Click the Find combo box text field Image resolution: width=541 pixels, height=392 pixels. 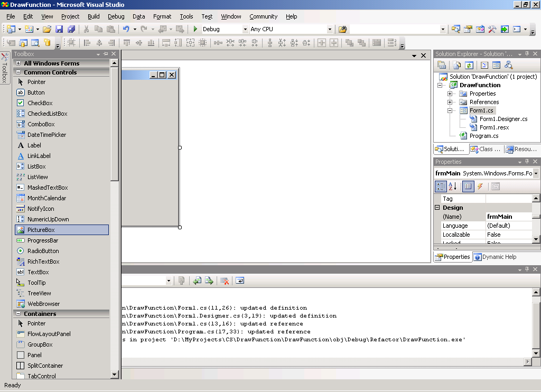[x=395, y=30]
